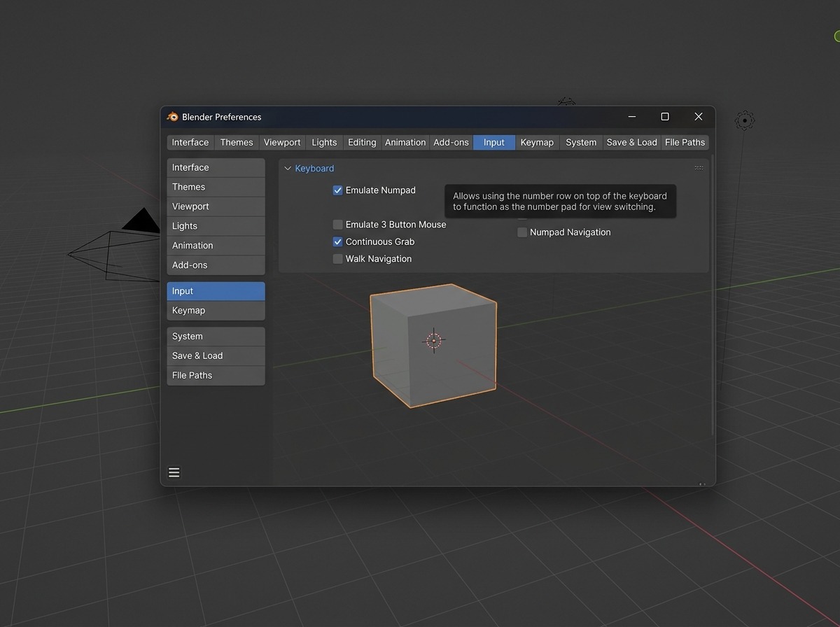Check the Numpad Navigation box
The width and height of the screenshot is (840, 627).
(x=522, y=232)
